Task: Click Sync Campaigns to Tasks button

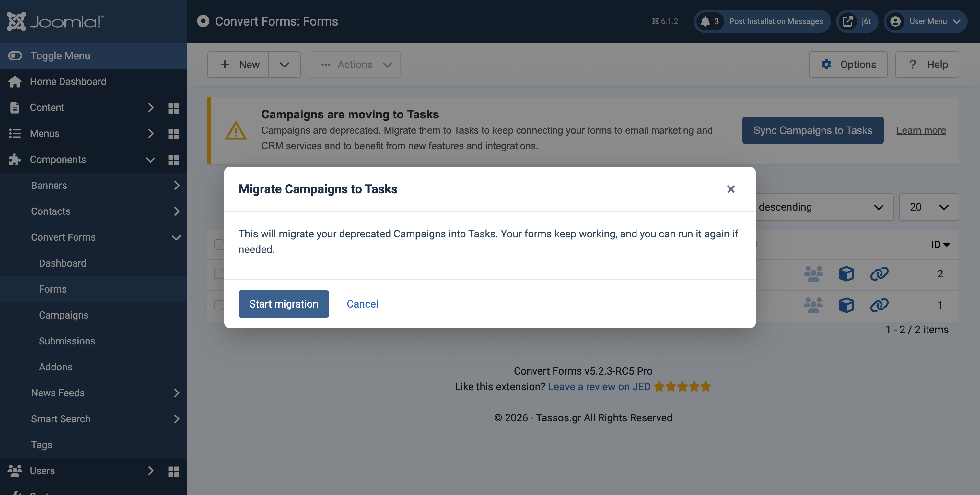Action: (812, 130)
